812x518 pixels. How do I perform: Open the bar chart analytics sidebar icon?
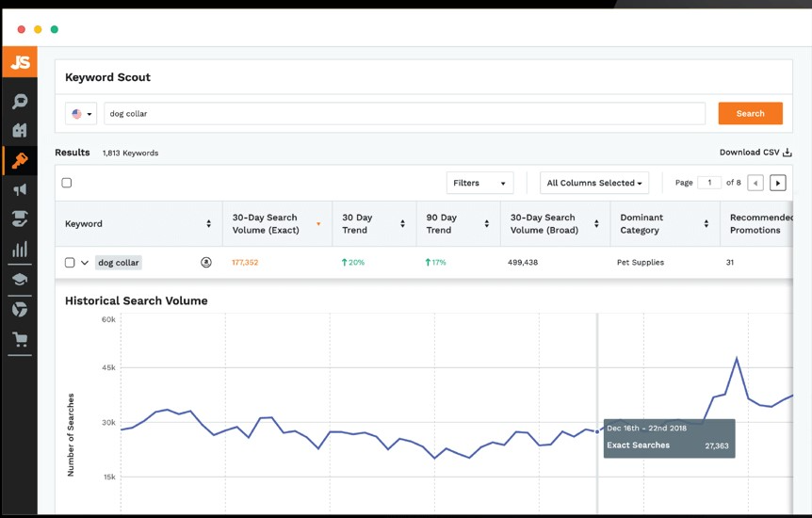point(19,250)
